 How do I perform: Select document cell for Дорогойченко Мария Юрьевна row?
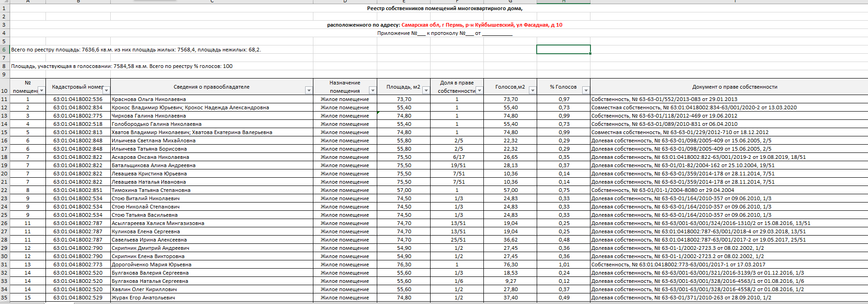(x=729, y=265)
